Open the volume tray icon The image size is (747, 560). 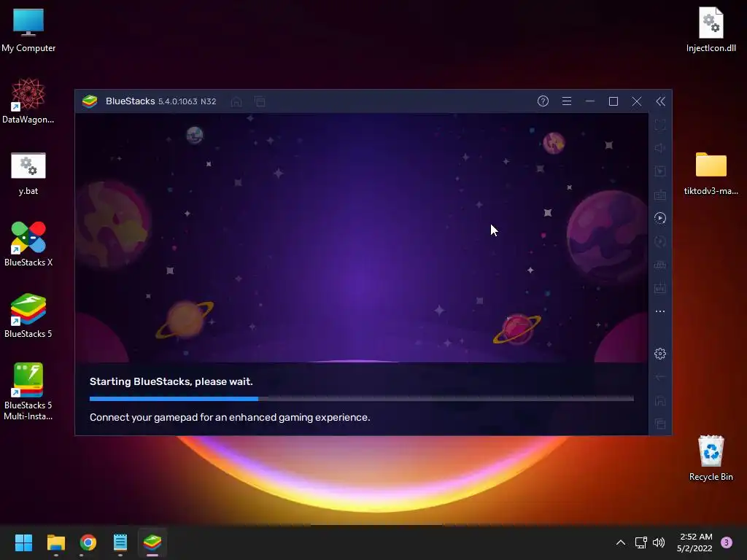(x=659, y=542)
